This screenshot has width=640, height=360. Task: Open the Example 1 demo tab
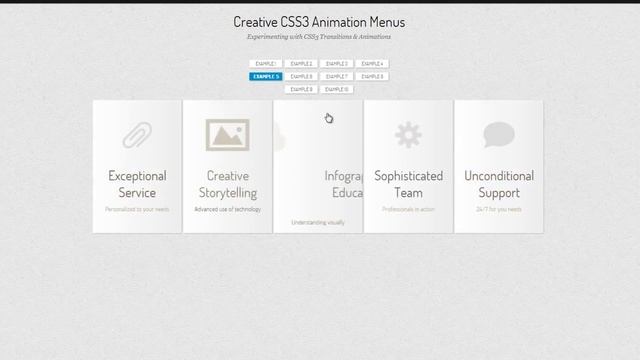[x=266, y=64]
